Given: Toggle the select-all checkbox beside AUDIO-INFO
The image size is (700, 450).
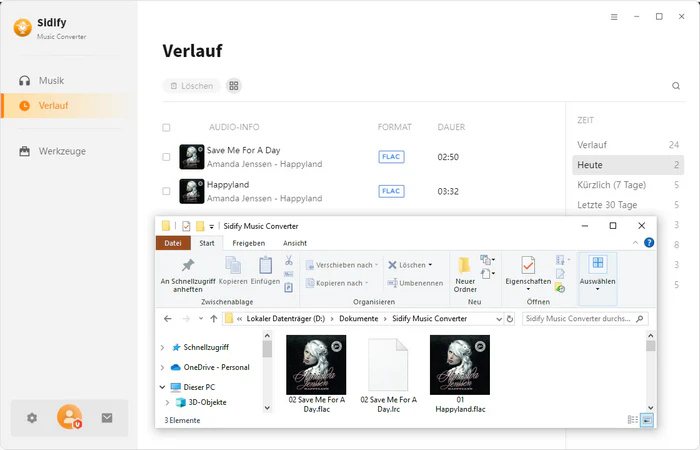Looking at the screenshot, I should [x=166, y=128].
